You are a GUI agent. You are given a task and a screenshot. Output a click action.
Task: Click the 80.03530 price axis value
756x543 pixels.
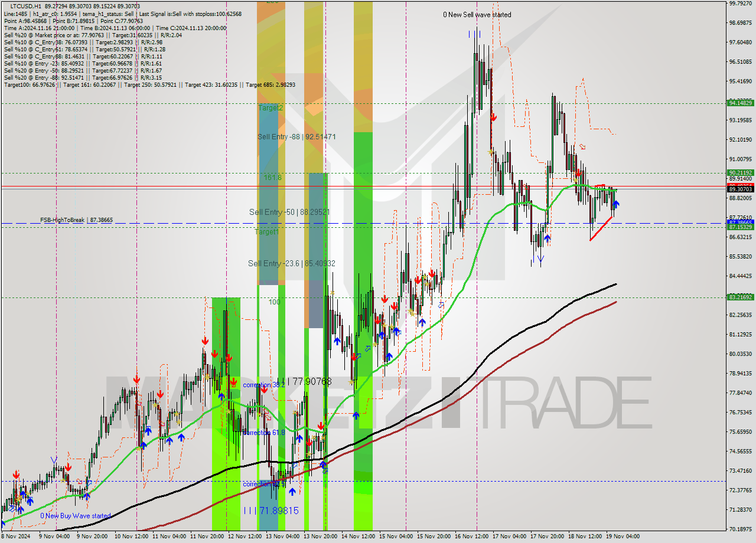click(740, 354)
